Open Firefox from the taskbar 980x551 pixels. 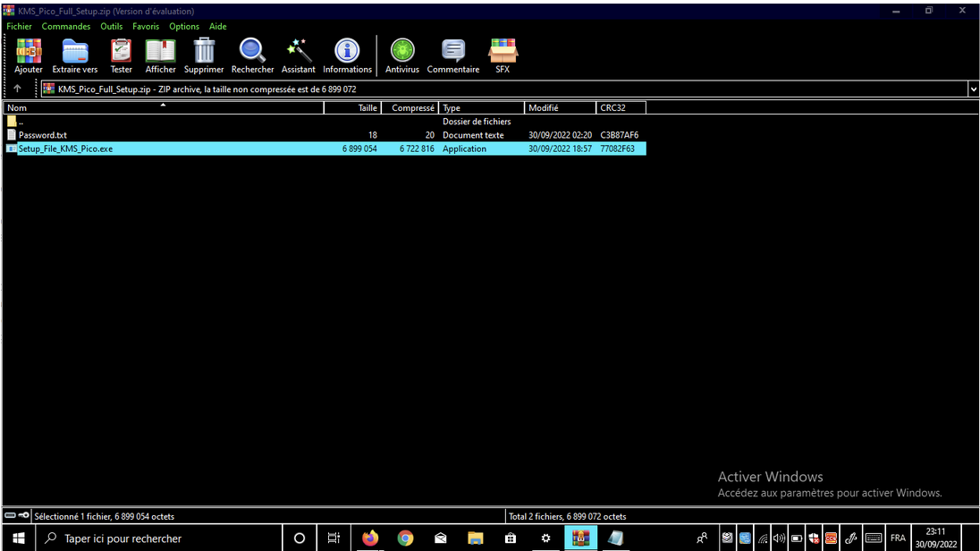[x=370, y=538]
